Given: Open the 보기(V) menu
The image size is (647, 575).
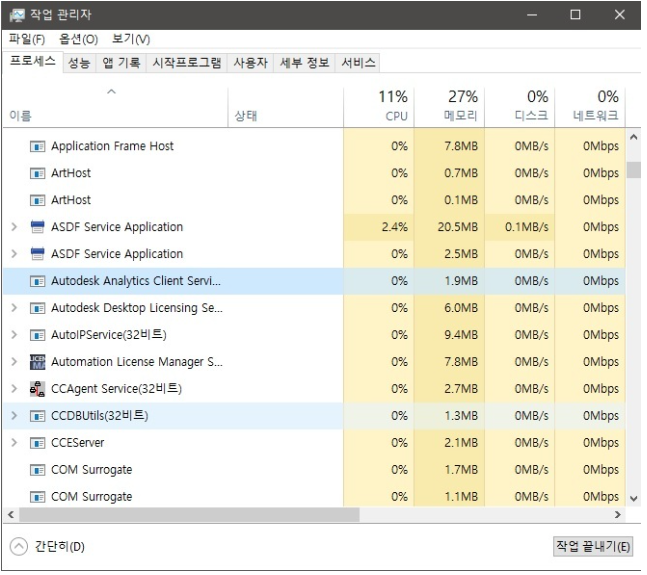Looking at the screenshot, I should 131,39.
